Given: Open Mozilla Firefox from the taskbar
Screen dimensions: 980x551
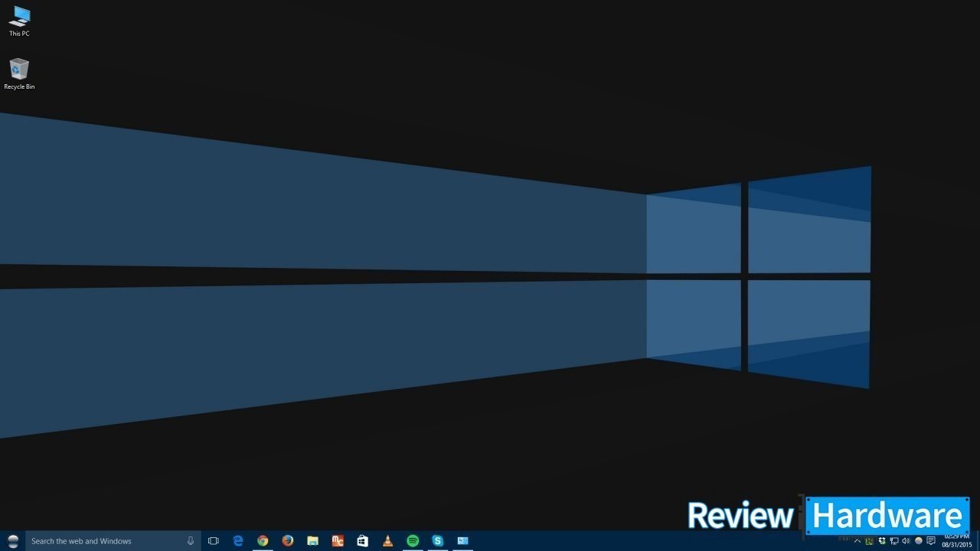Looking at the screenshot, I should coord(288,541).
